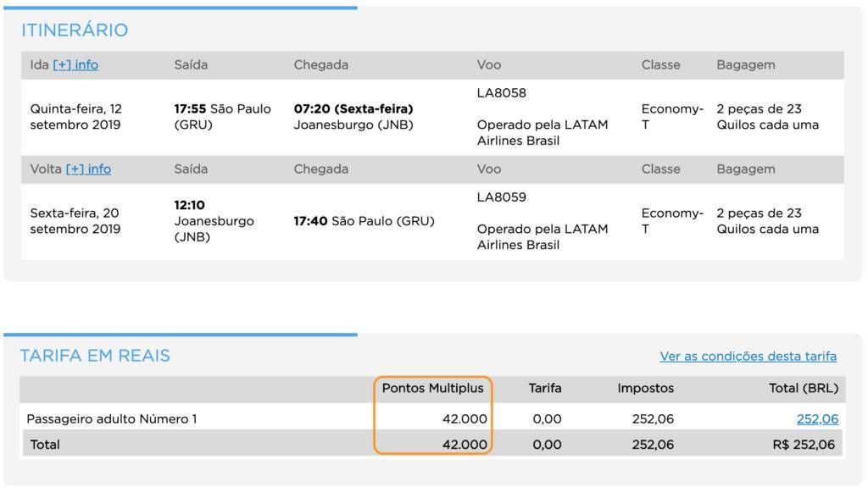Expand the Volta [+] info link
This screenshot has height=493, width=868.
pyautogui.click(x=88, y=169)
